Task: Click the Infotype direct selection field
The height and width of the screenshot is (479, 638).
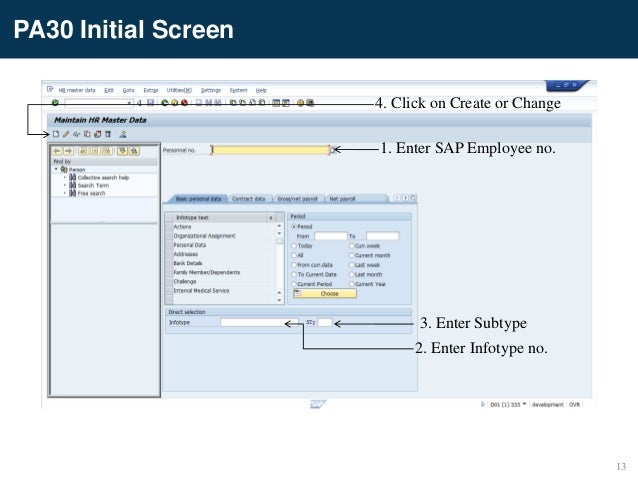Action: 259,322
